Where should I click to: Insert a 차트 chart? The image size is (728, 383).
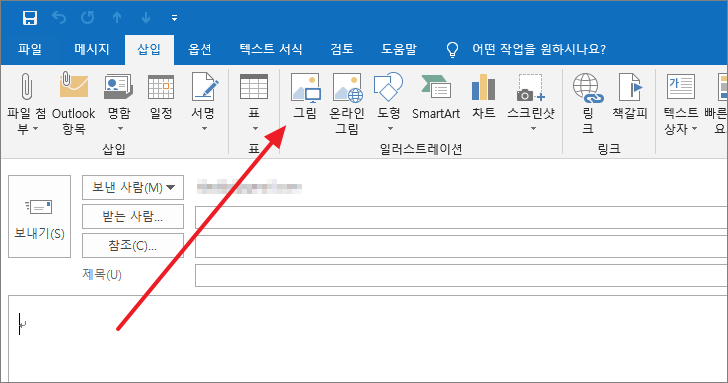tap(484, 97)
